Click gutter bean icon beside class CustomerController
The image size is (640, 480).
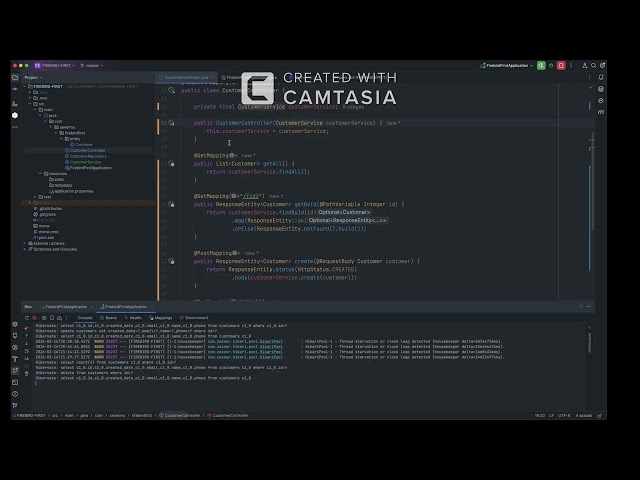pyautogui.click(x=171, y=90)
